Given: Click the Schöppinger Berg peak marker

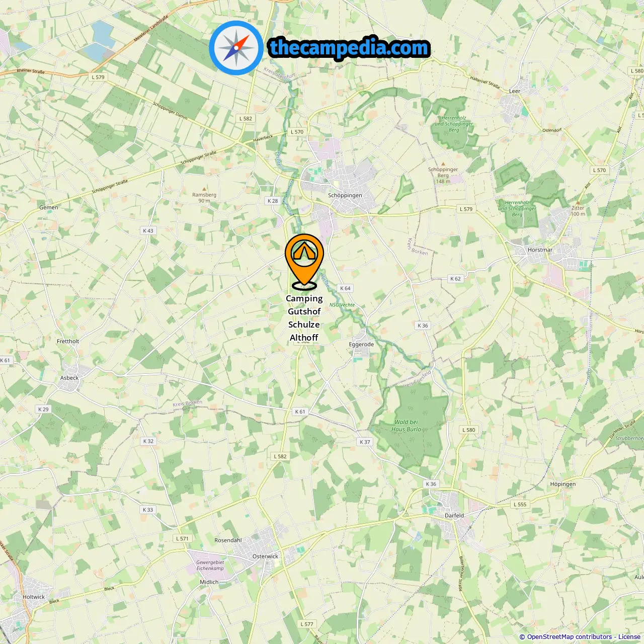Looking at the screenshot, I should (443, 164).
